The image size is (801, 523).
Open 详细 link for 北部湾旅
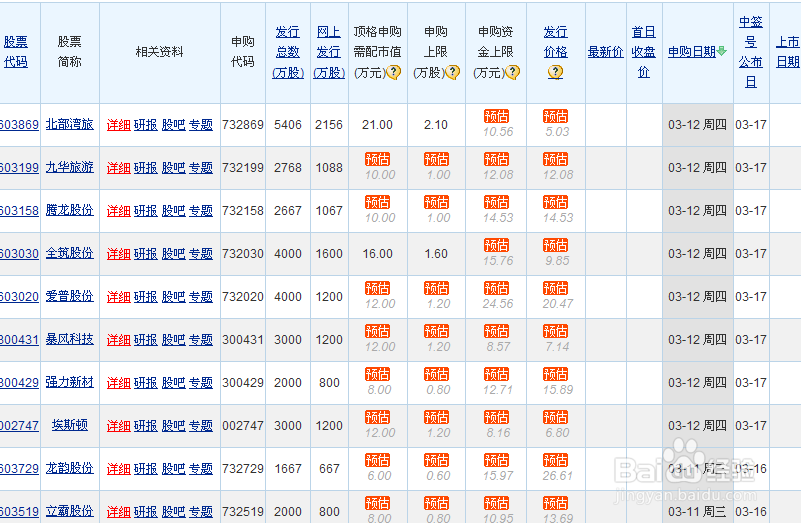119,125
